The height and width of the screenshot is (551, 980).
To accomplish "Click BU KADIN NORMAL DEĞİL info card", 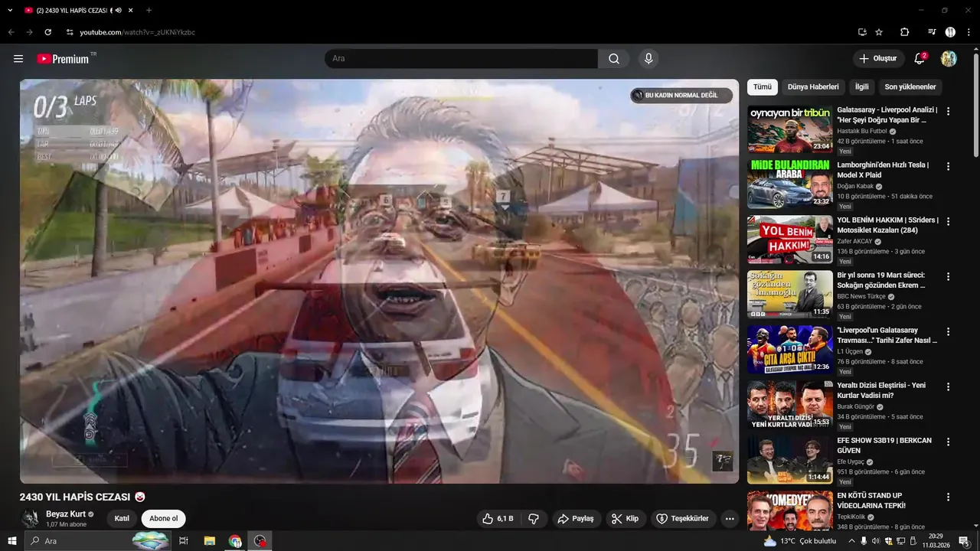I will [681, 96].
